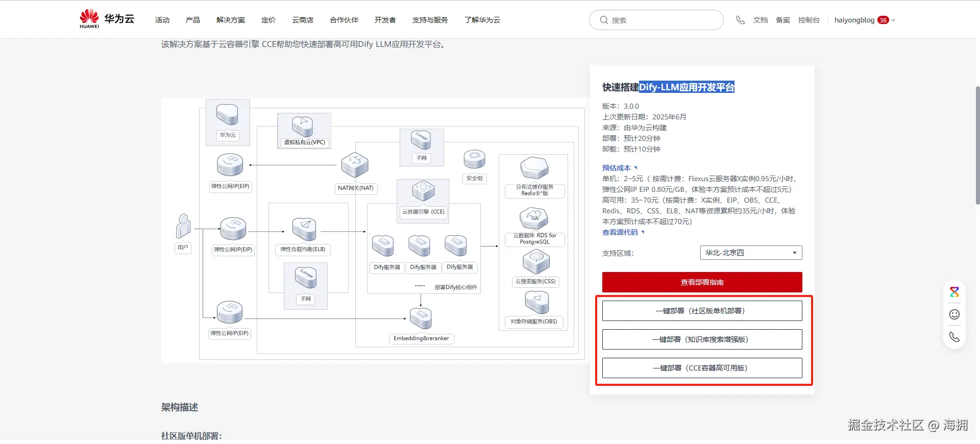Click the 虚拟私有云(VPC) icon in diagram
The height and width of the screenshot is (444, 980).
coord(303,126)
